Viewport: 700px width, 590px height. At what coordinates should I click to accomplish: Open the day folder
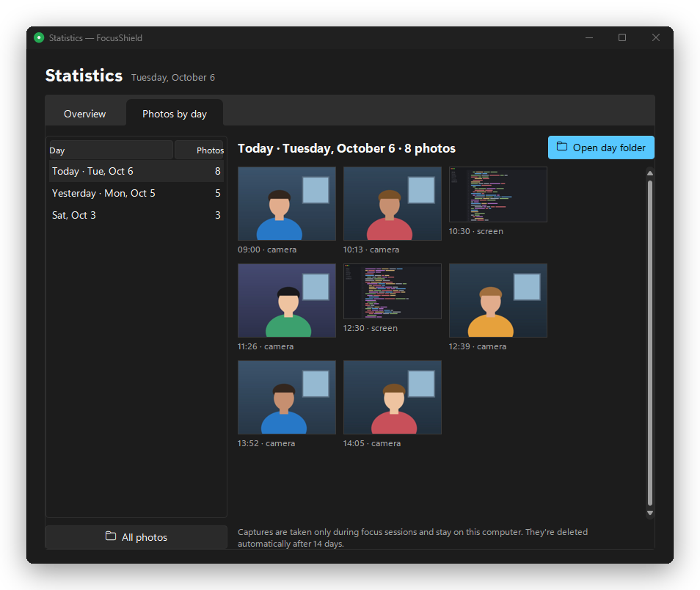tap(601, 147)
